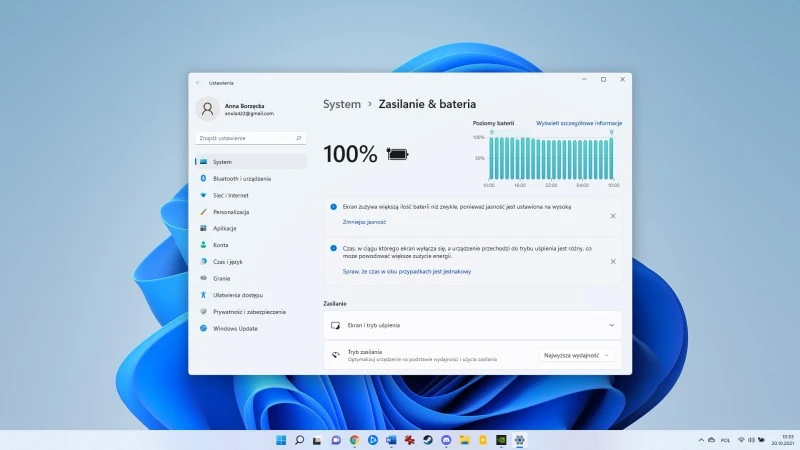Image resolution: width=800 pixels, height=450 pixels.
Task: Open the clock and date in the taskbar
Action: 783,440
